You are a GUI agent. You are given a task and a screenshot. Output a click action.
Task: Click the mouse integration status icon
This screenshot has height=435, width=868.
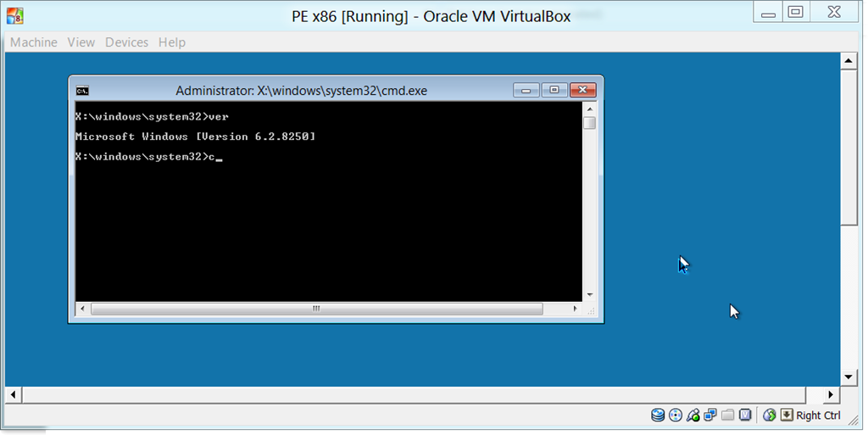(769, 415)
